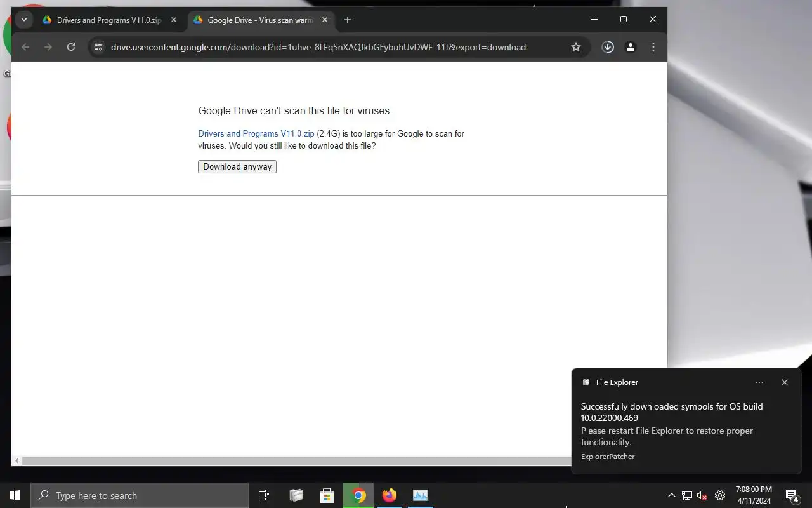812x508 pixels.
Task: Select the Chrome taskbar icon
Action: pos(358,495)
